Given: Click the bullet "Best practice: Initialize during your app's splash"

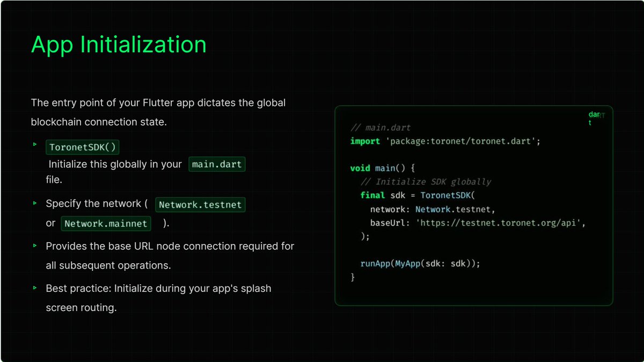Looking at the screenshot, I should (x=159, y=289).
